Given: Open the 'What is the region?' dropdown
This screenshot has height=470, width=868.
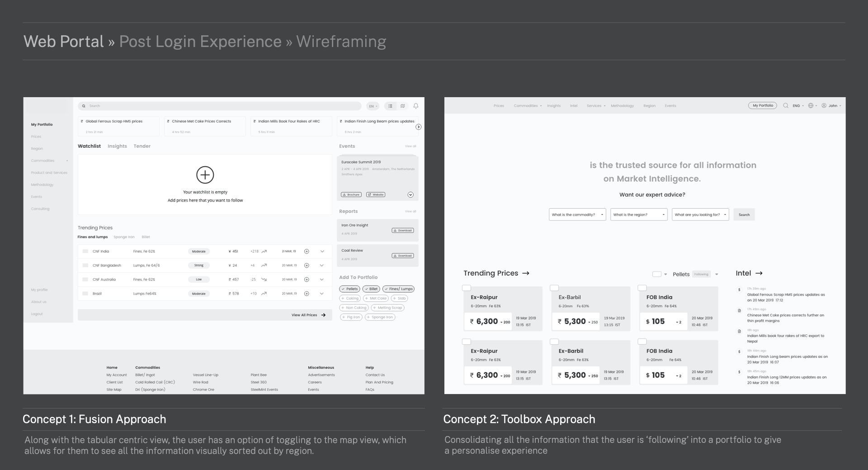Looking at the screenshot, I should coord(639,215).
